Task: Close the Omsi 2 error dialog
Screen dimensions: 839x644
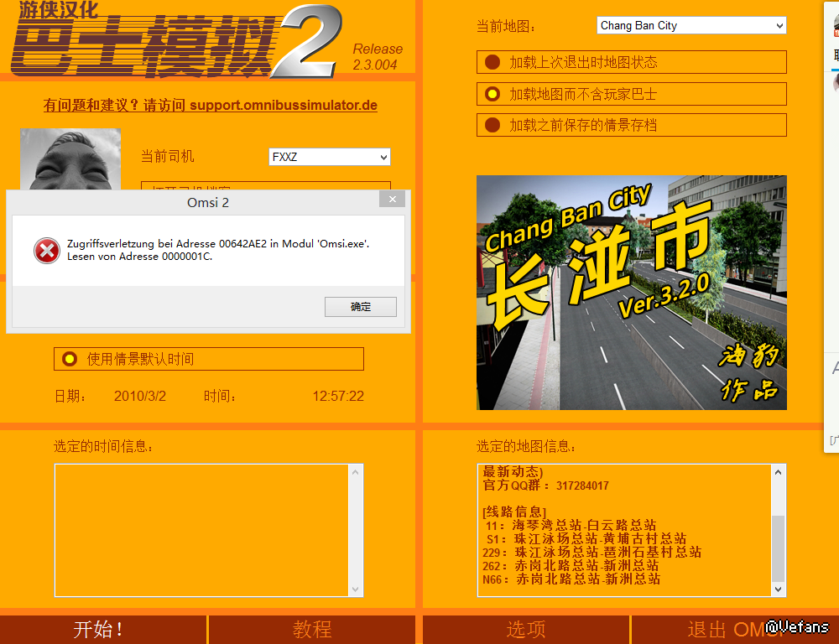Action: tap(392, 199)
